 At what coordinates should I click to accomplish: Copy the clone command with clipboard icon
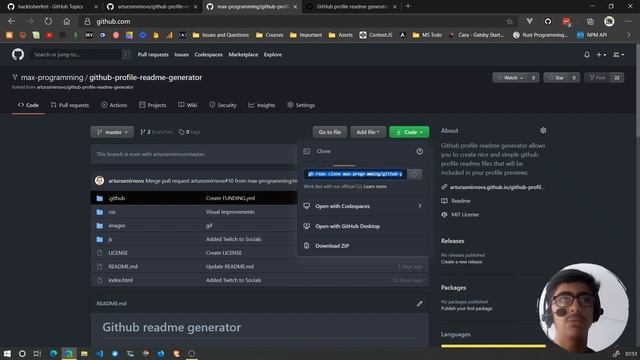pyautogui.click(x=414, y=174)
